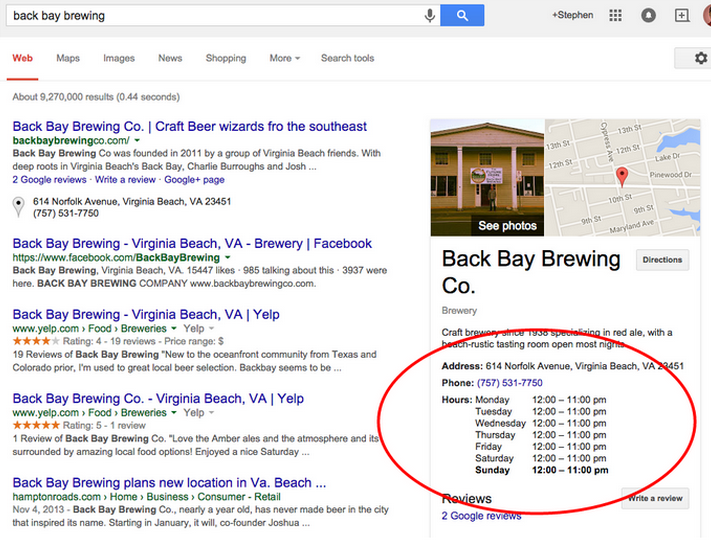The image size is (711, 545).
Task: Expand arrow next to facebook.com/BackBayBrewing URL
Action: 228,258
